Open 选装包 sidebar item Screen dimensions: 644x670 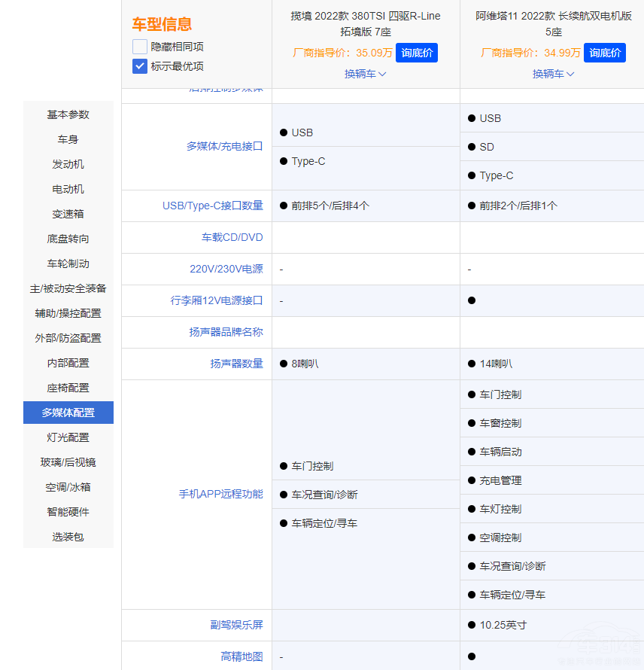68,537
